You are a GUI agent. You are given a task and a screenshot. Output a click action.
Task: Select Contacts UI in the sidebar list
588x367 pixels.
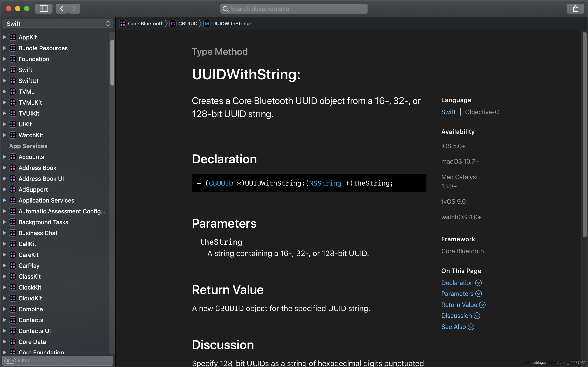click(34, 331)
